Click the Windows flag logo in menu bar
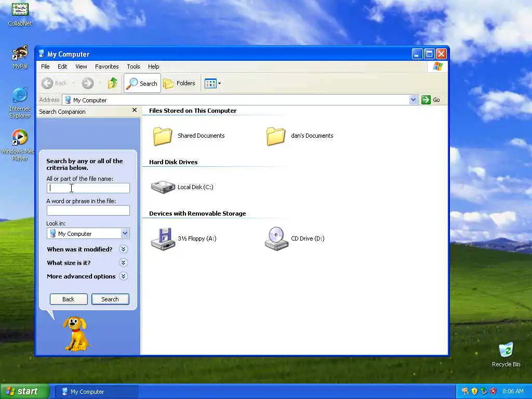 tap(437, 66)
